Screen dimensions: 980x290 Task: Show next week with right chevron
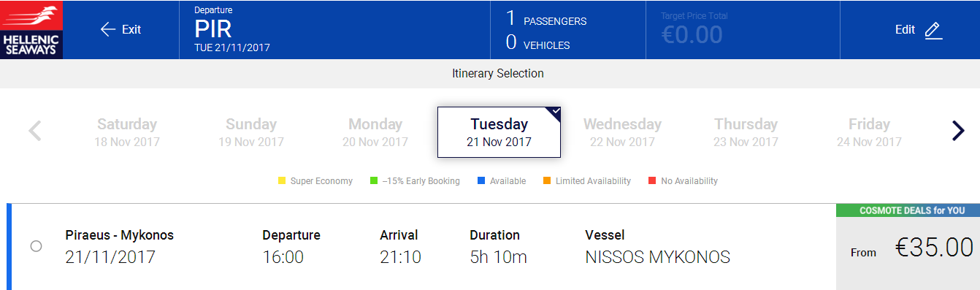[958, 130]
